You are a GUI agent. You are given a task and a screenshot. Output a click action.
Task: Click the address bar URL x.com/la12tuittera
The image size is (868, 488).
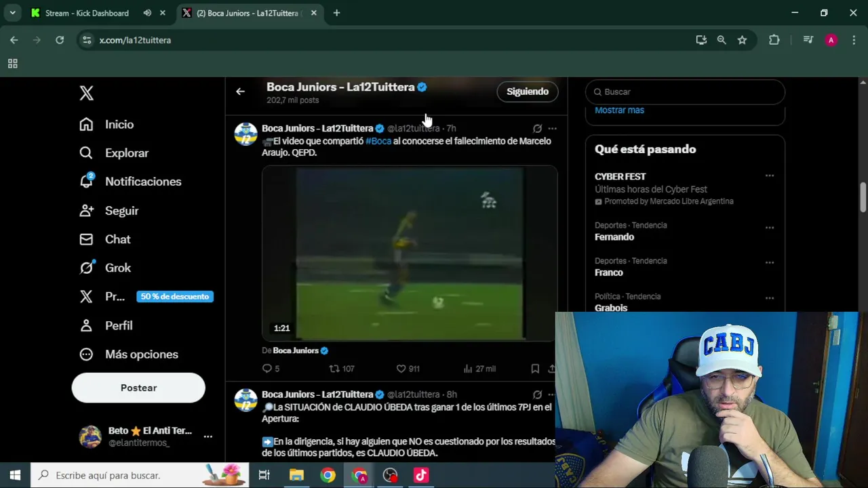tap(135, 40)
